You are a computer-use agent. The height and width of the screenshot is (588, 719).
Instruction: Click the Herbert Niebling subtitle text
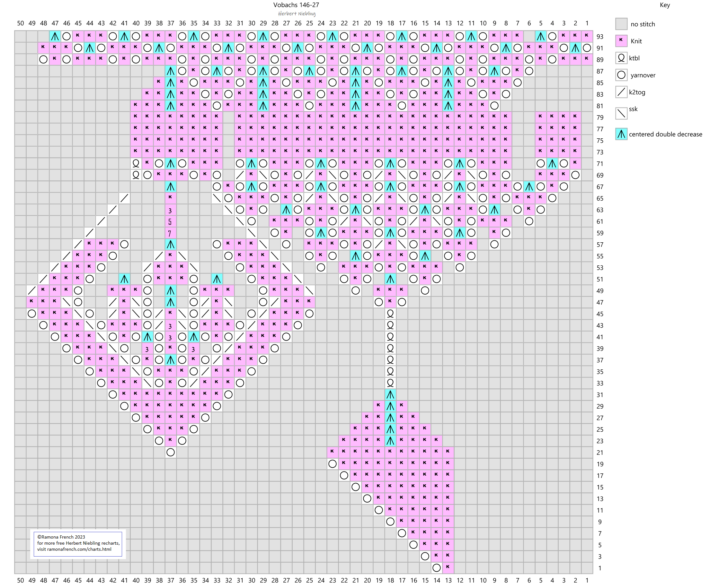(x=297, y=13)
